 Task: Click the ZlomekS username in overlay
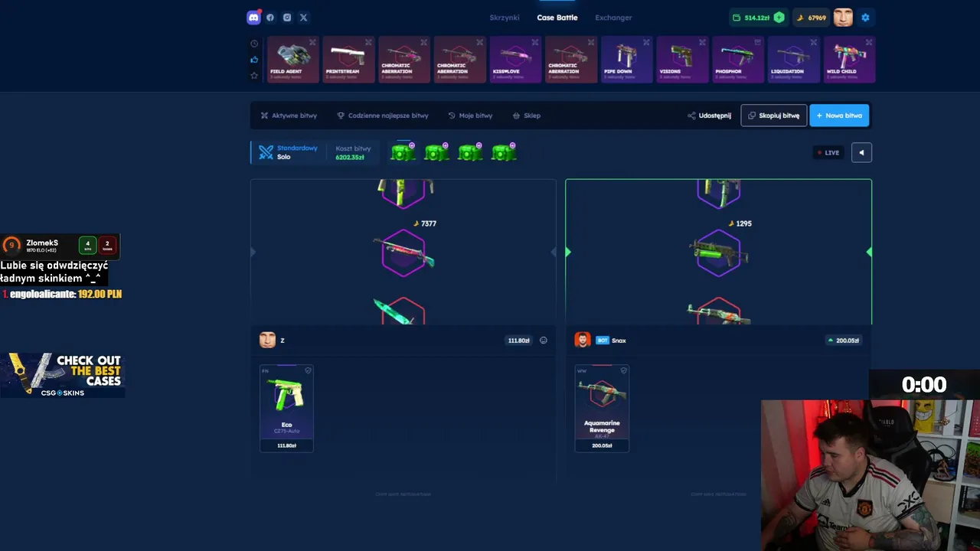point(42,243)
